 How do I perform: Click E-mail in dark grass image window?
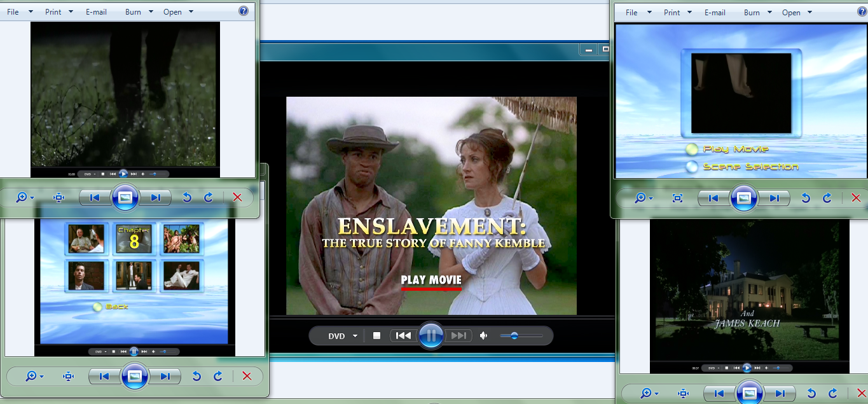(x=96, y=12)
